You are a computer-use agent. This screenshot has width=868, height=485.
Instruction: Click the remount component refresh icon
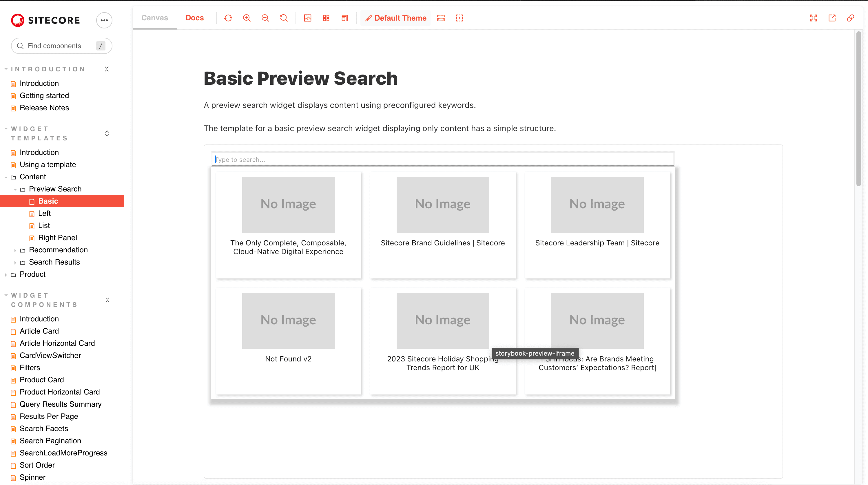(228, 18)
